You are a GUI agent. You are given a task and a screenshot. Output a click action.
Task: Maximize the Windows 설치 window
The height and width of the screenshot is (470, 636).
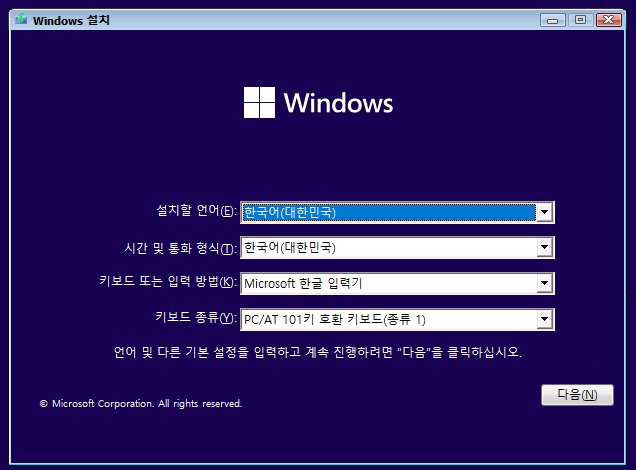pyautogui.click(x=580, y=20)
